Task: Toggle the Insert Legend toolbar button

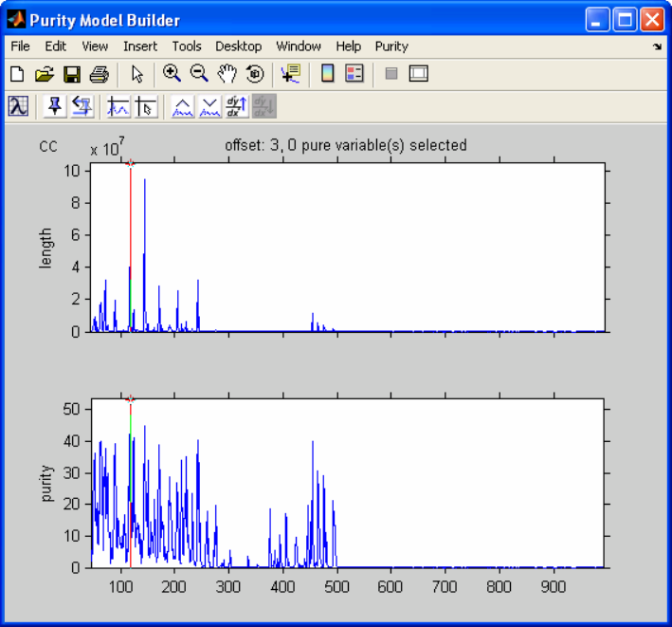Action: tap(354, 74)
